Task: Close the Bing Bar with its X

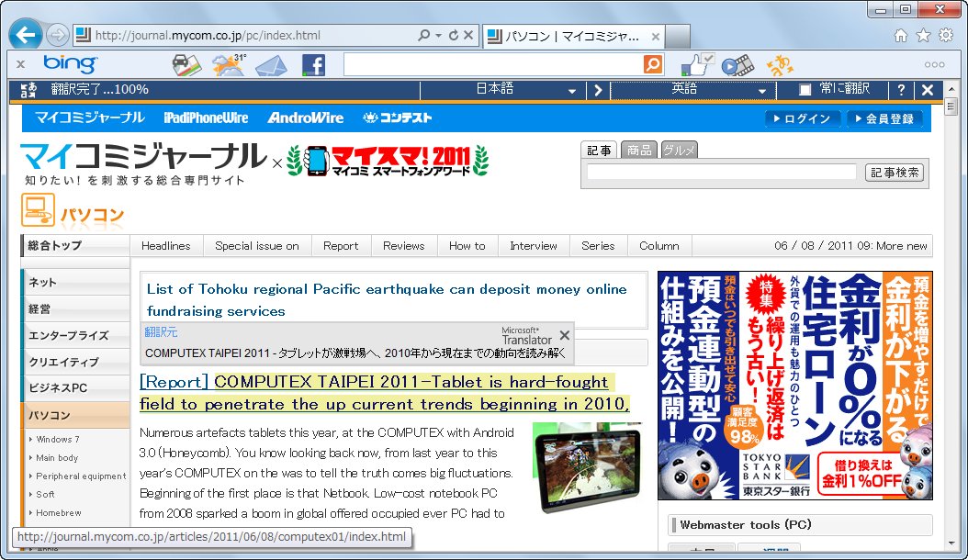Action: (20, 64)
